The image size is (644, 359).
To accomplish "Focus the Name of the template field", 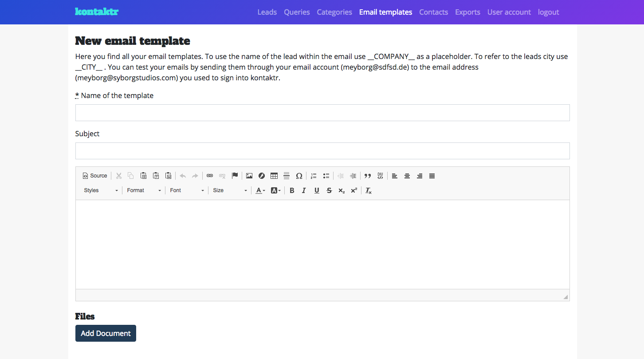I will click(322, 113).
